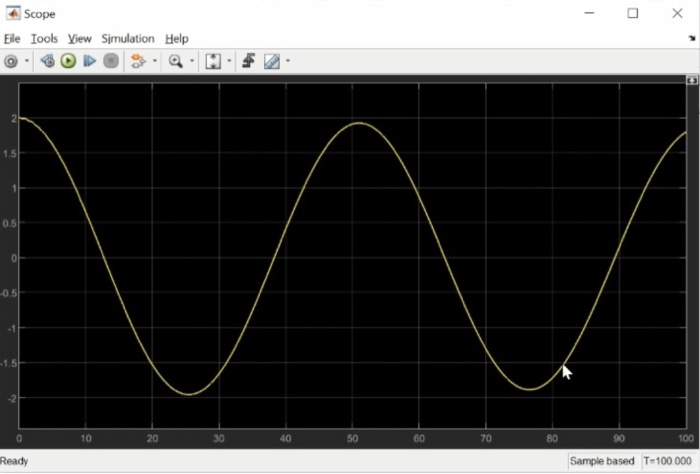The height and width of the screenshot is (474, 700).
Task: Click the Scale Axes Limits icon
Action: 213,61
